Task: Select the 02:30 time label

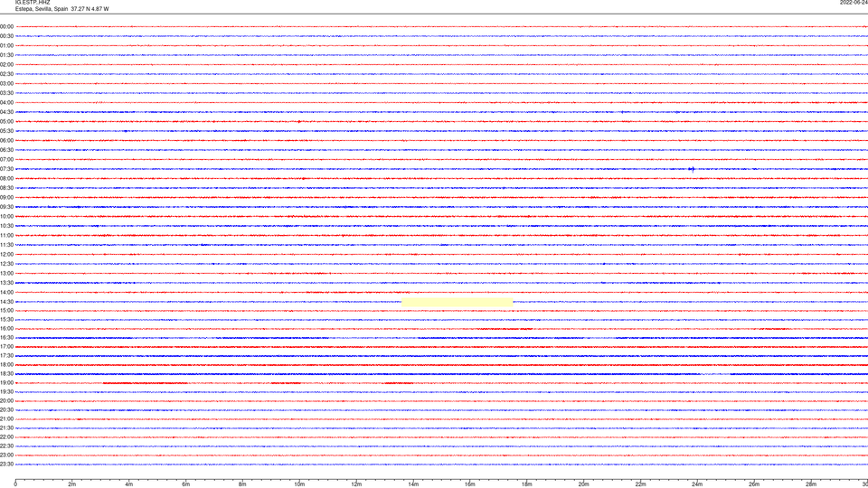Action: pos(6,74)
